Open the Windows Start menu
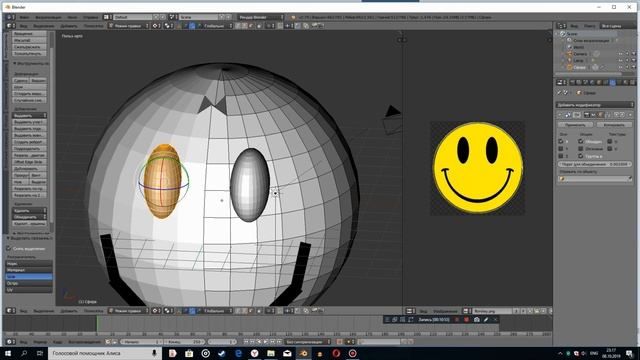This screenshot has height=360, width=640. (8, 353)
